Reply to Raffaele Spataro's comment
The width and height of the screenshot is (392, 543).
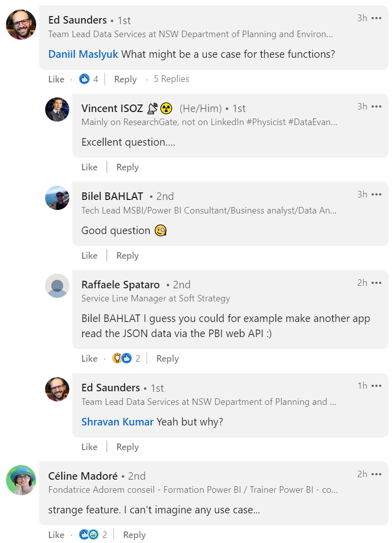click(x=167, y=359)
